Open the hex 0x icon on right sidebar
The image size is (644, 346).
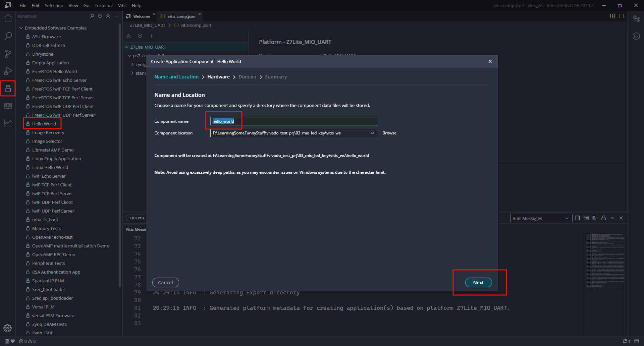click(x=636, y=36)
